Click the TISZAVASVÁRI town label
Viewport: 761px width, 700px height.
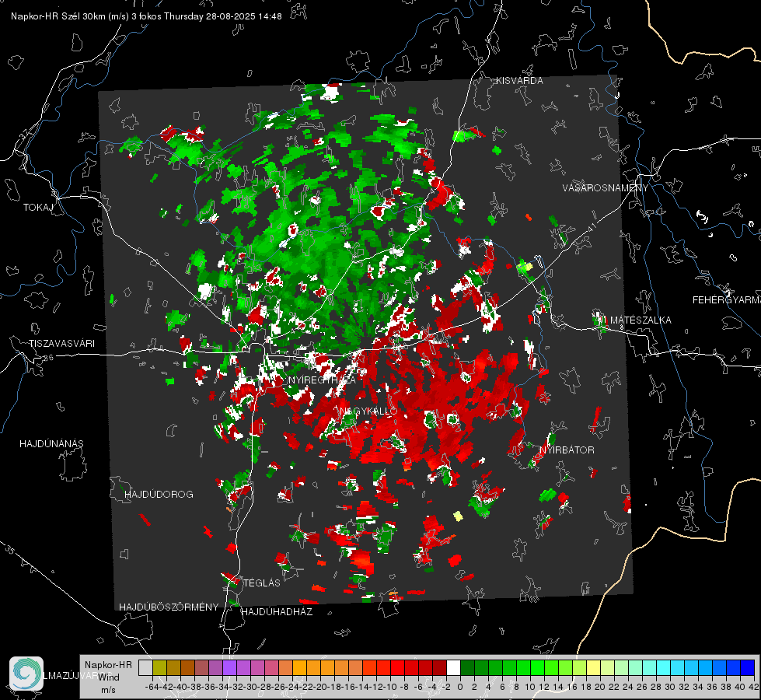[x=62, y=344]
